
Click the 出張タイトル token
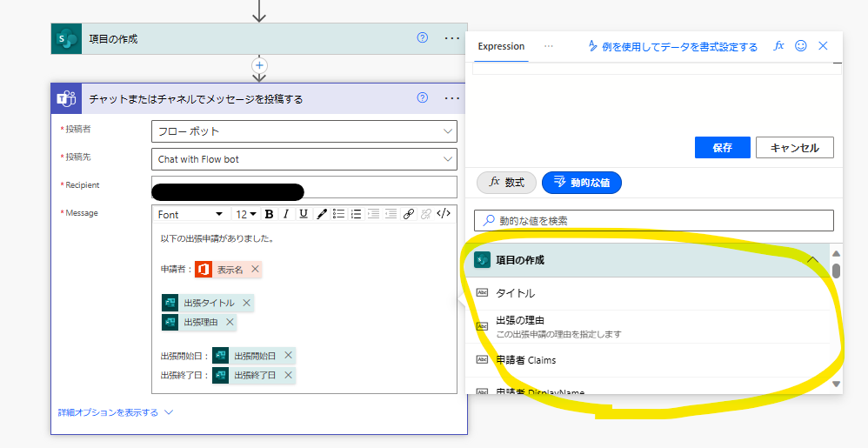208,303
